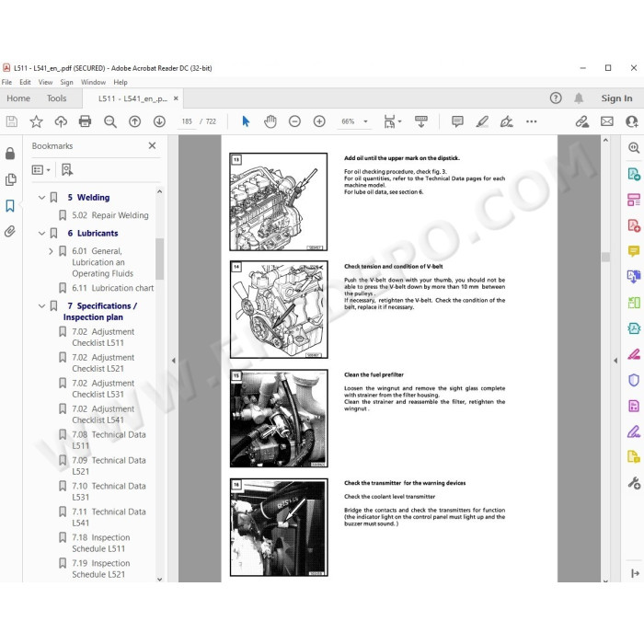This screenshot has height=644, width=644.
Task: Go to previous page arrow
Action: (x=134, y=121)
